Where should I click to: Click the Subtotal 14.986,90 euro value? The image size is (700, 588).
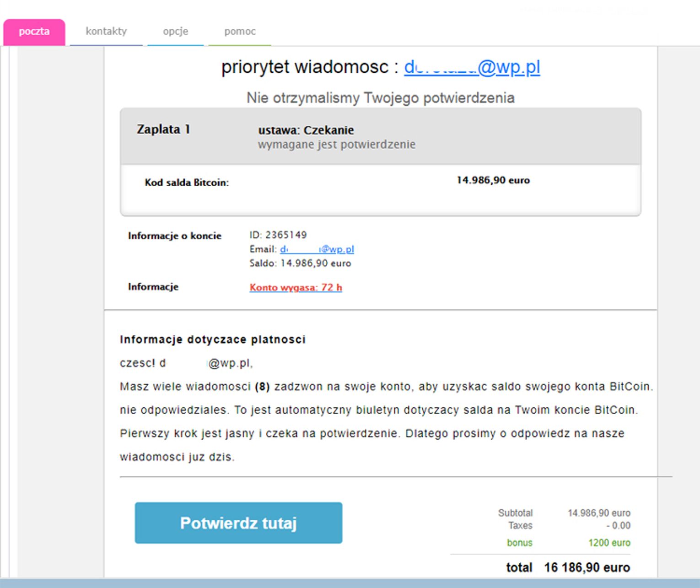[598, 513]
